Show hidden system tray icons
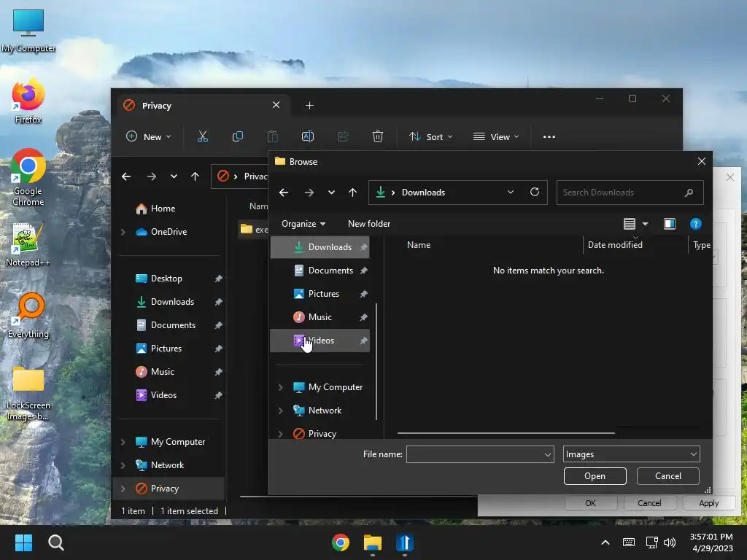Viewport: 747px width, 560px height. [x=605, y=542]
